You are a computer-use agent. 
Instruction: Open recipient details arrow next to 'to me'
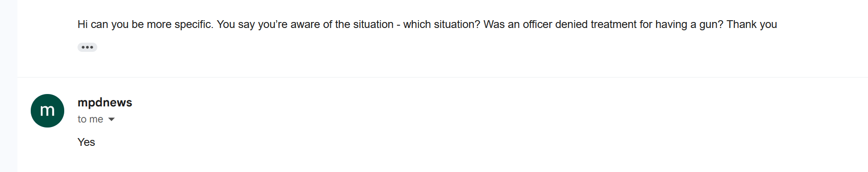click(x=111, y=119)
